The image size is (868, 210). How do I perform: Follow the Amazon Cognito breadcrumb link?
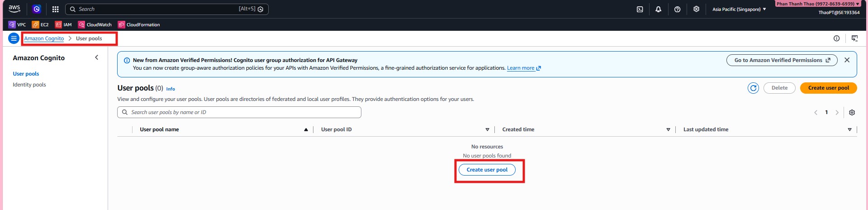click(x=44, y=38)
